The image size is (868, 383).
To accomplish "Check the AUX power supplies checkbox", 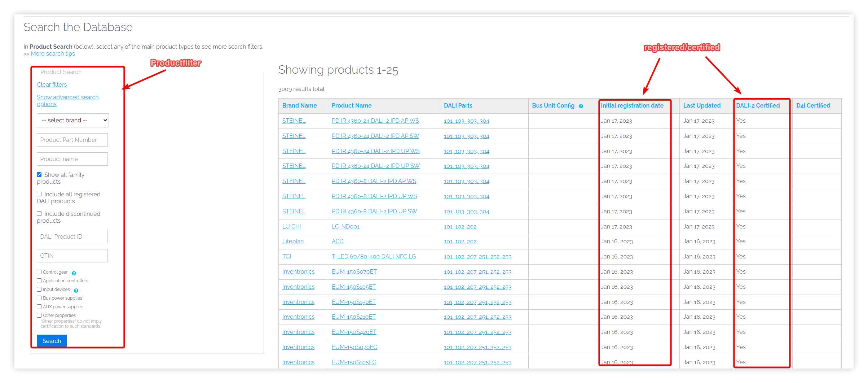I will pos(39,307).
